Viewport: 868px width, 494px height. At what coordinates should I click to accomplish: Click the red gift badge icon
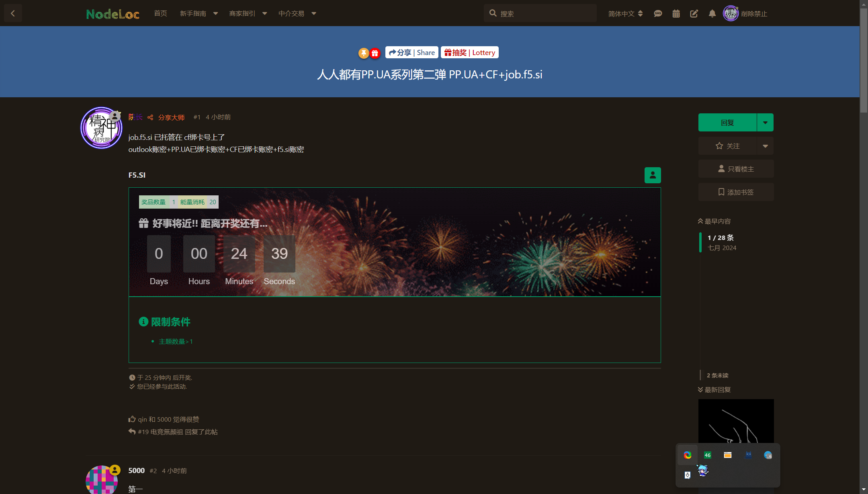[x=375, y=53]
